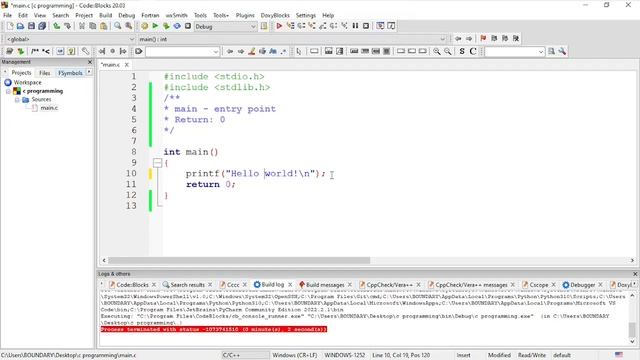Click the Rebuild icon
640x360 pixels.
177,26
